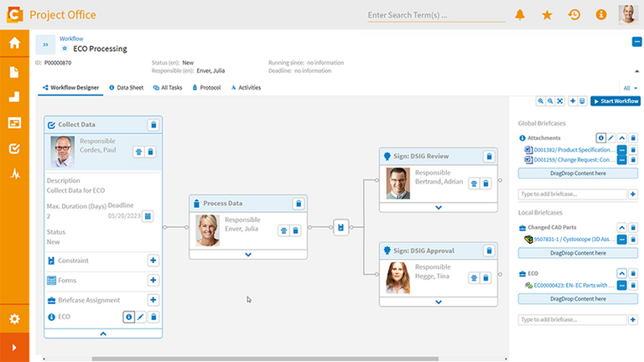644x362 pixels.
Task: Switch to Activities tab
Action: [246, 87]
